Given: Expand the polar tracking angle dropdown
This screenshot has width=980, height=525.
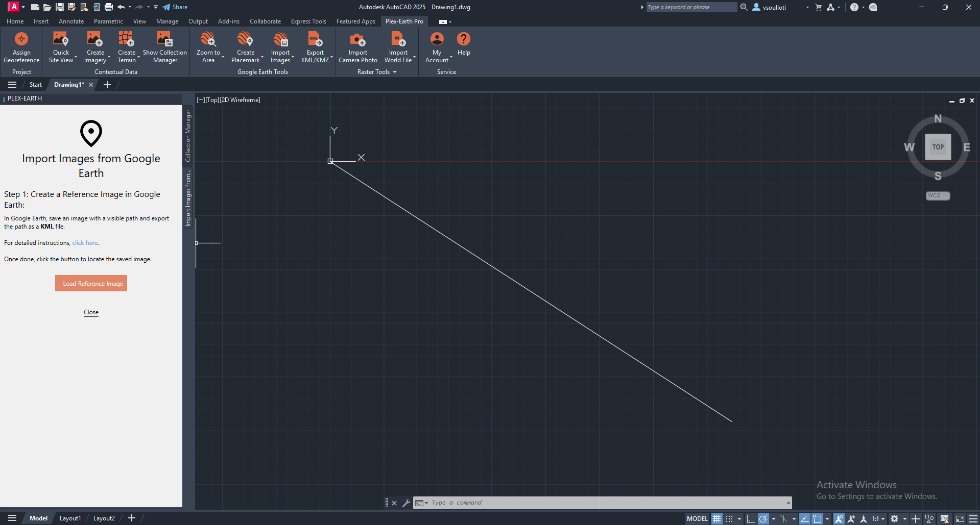Looking at the screenshot, I should coord(774,519).
